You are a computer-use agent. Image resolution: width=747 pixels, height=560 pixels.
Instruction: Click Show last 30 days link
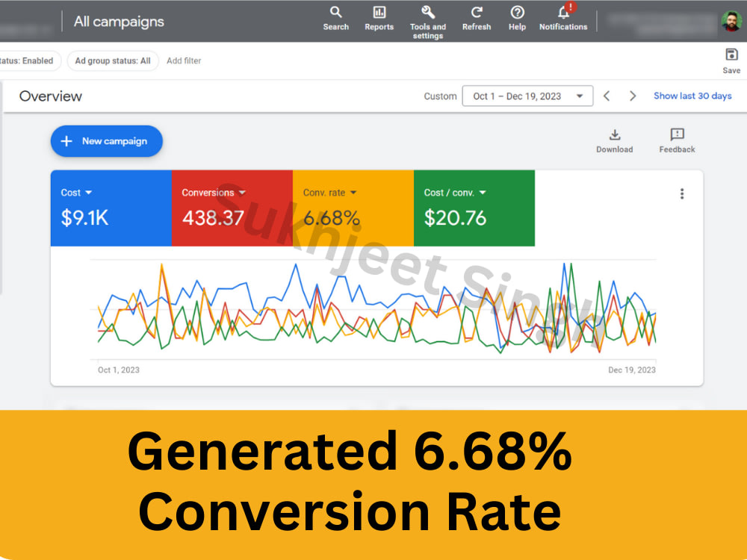pyautogui.click(x=692, y=96)
